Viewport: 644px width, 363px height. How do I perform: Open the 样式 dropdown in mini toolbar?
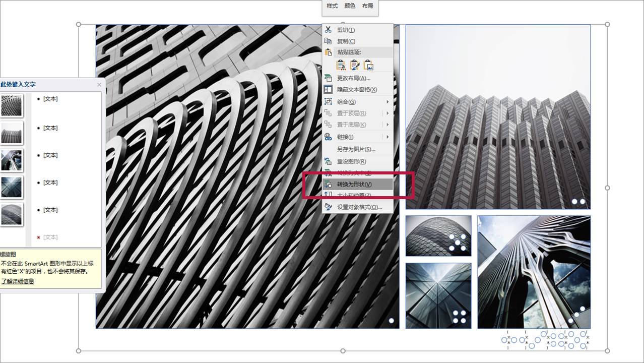coord(332,6)
